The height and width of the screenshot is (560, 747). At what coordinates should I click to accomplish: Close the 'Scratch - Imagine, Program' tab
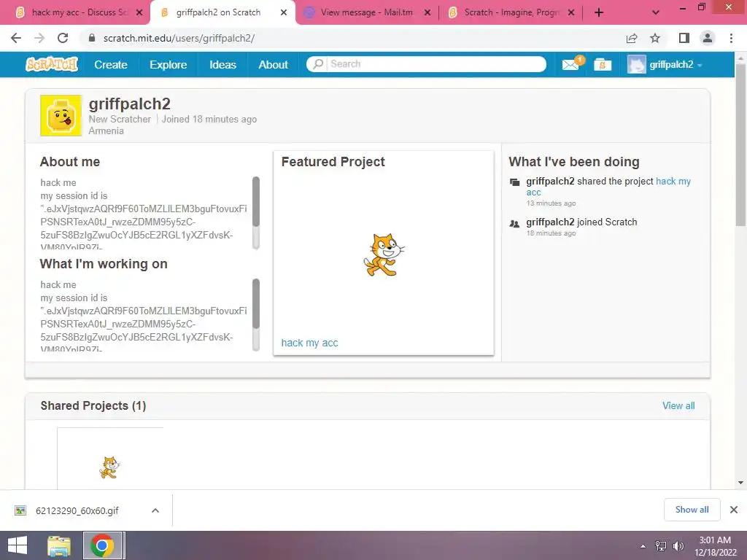(x=571, y=13)
